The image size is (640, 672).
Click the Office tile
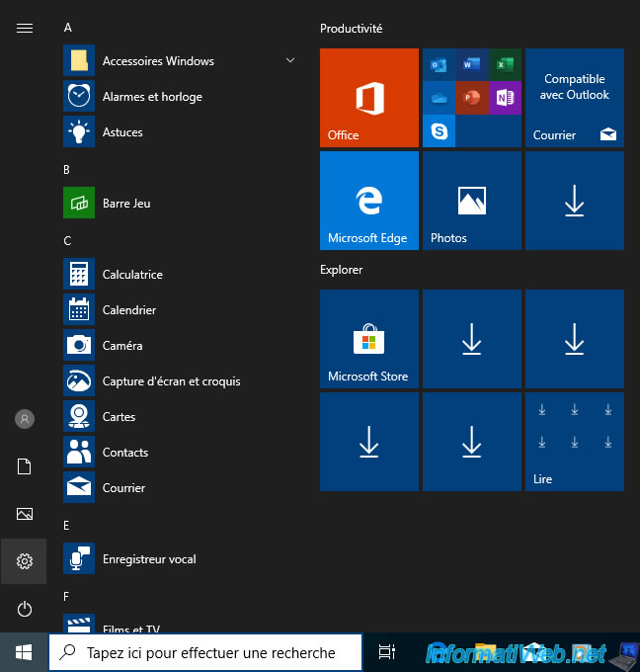pyautogui.click(x=368, y=98)
